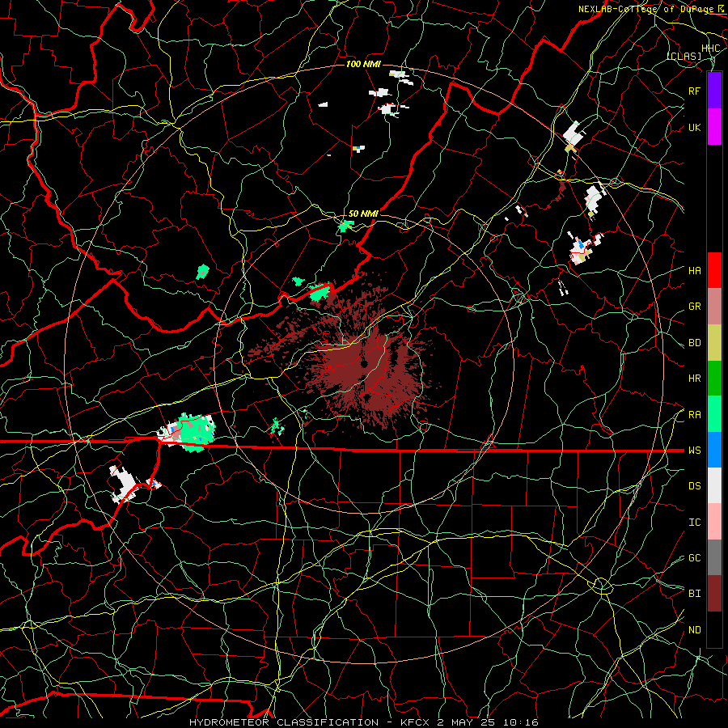Click the magenta UK legend color swatch

pos(714,127)
